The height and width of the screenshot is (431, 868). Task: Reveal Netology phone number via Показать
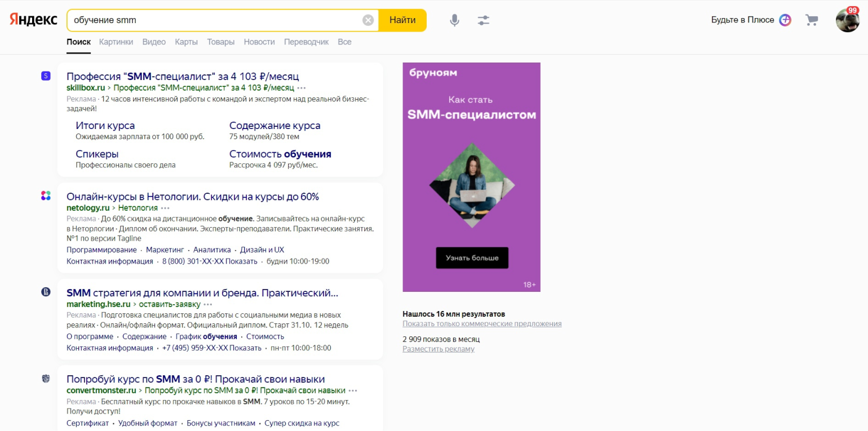(x=243, y=261)
